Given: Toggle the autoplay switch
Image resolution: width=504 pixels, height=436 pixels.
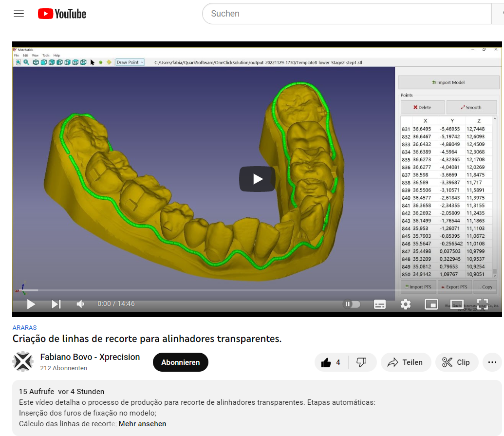Looking at the screenshot, I should click(352, 304).
